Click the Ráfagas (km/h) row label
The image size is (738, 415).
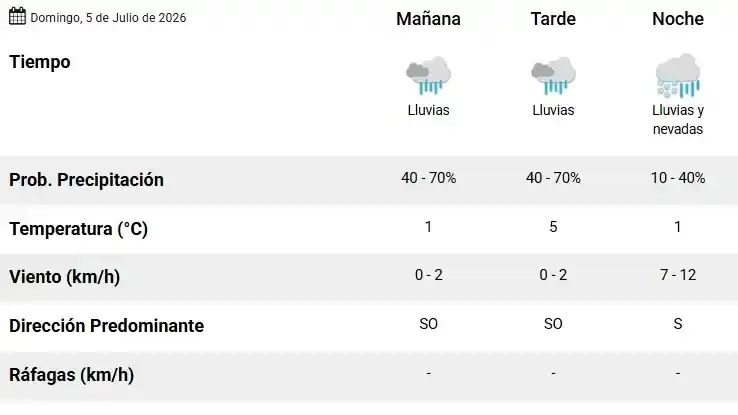[x=72, y=375]
